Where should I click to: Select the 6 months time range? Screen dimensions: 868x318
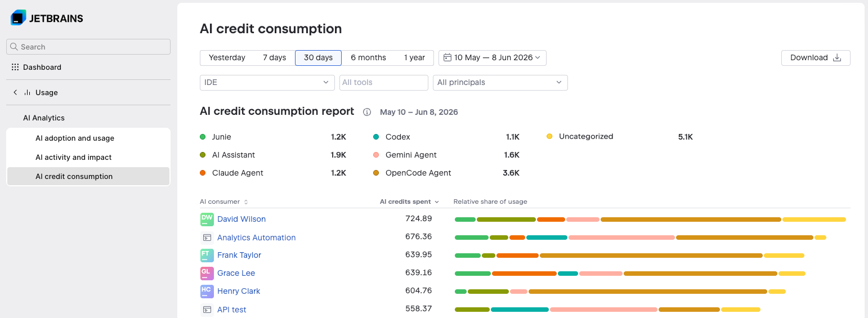[x=368, y=57]
